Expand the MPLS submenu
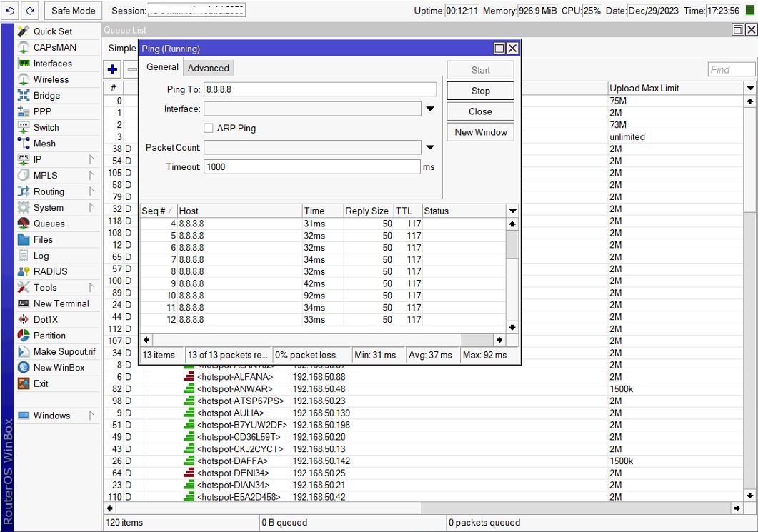758x532 pixels. 58,176
